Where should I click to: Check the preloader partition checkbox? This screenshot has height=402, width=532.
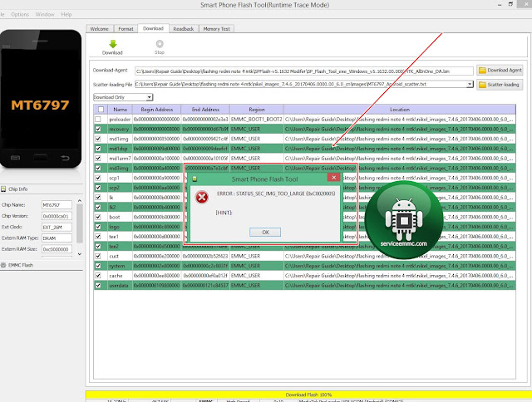(x=98, y=120)
